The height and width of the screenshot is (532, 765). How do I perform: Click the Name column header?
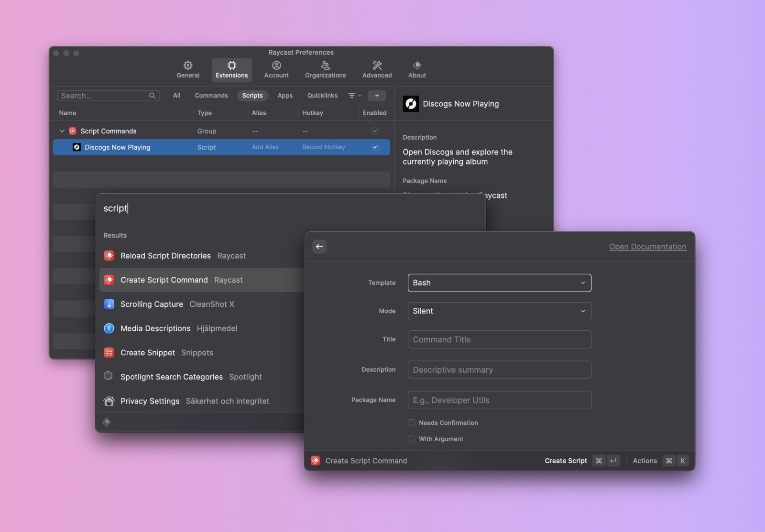coord(67,113)
